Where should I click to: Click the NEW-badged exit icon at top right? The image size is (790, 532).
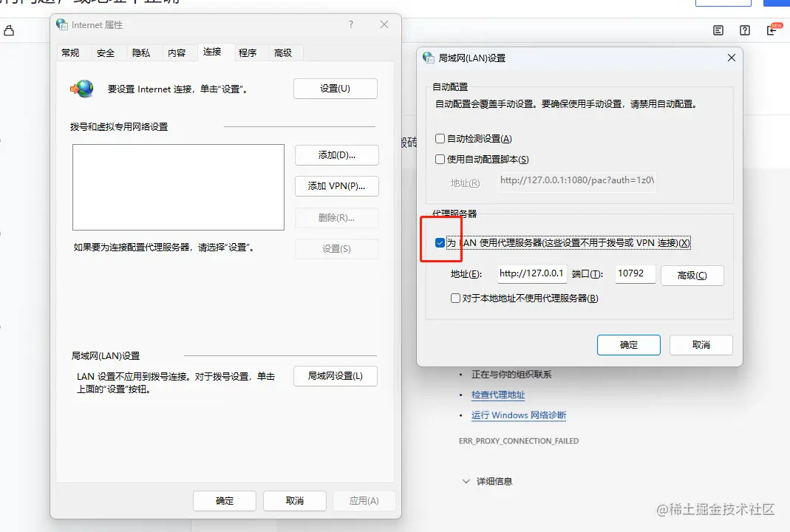773,30
